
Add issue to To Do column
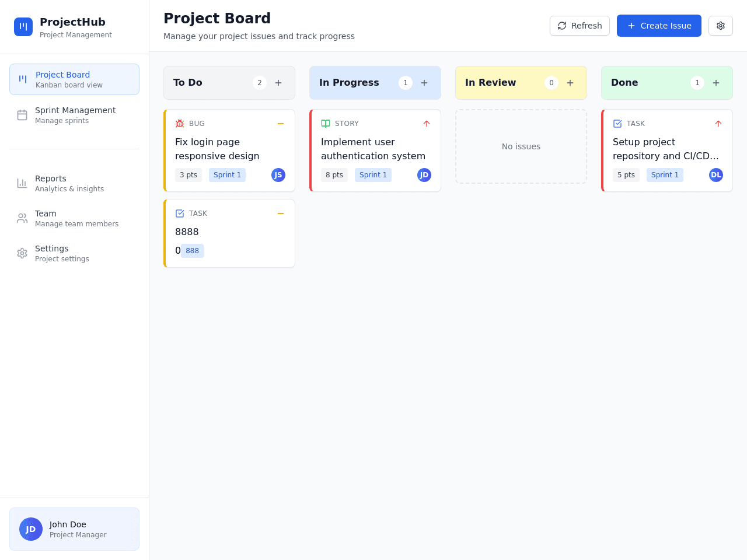278,83
